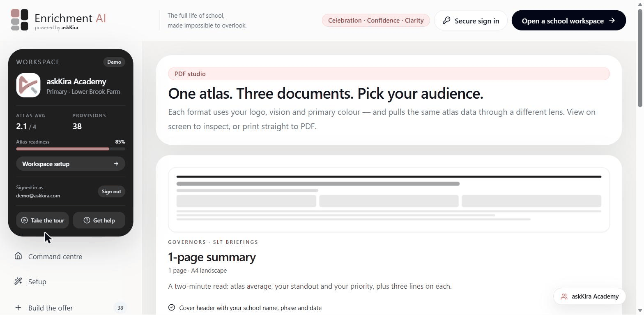Click Open a school workspace button

pos(569,21)
